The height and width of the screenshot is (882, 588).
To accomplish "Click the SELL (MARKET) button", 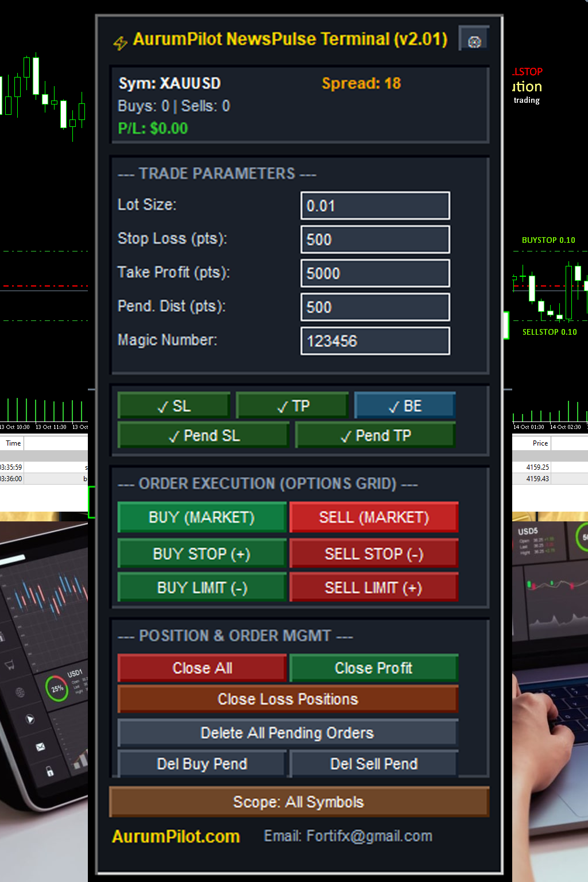I will click(374, 517).
